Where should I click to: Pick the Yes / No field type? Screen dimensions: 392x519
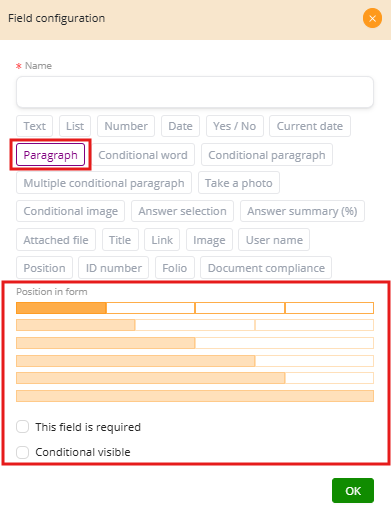pyautogui.click(x=235, y=126)
